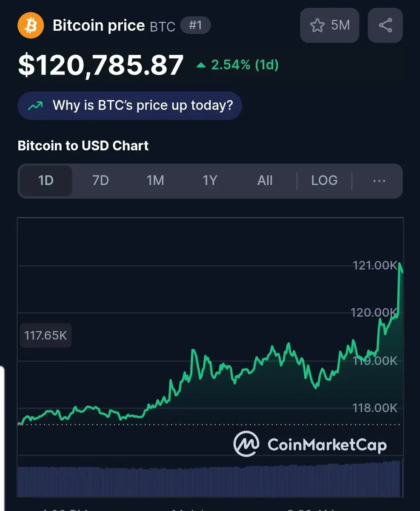Click the 117.65K opening price label
The height and width of the screenshot is (511, 420).
tap(46, 336)
